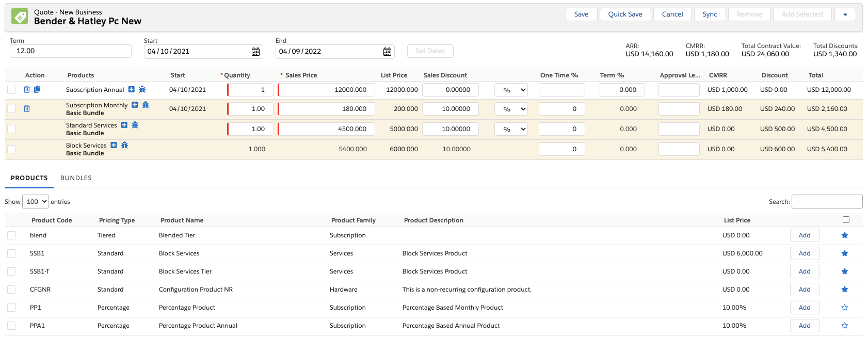Add the Percentage Product Annual

point(805,326)
